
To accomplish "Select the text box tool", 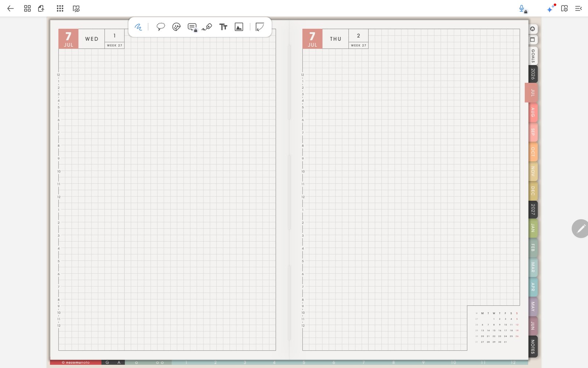I will click(223, 27).
